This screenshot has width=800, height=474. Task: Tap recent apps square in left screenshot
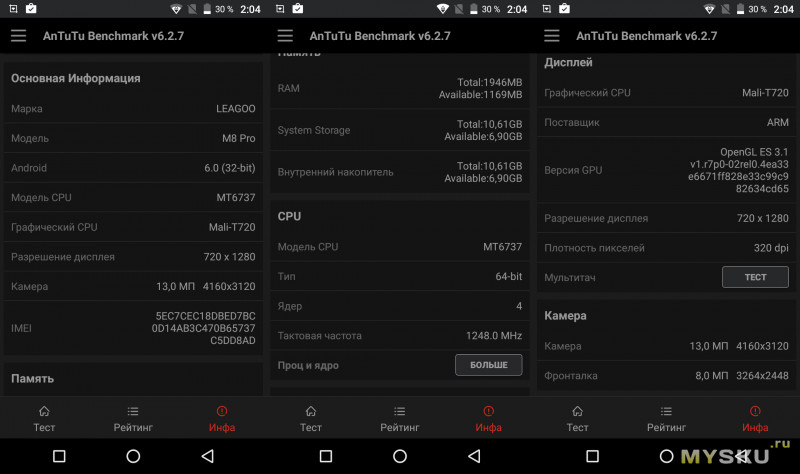(x=59, y=456)
